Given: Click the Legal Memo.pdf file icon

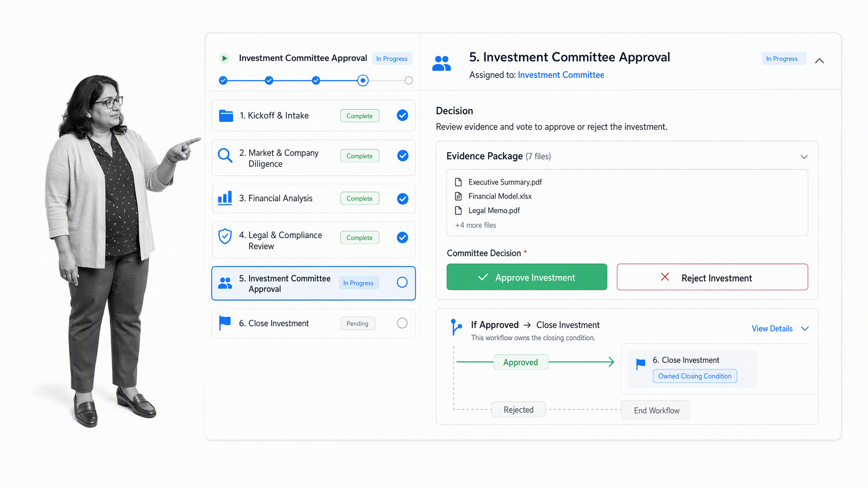Looking at the screenshot, I should [458, 210].
